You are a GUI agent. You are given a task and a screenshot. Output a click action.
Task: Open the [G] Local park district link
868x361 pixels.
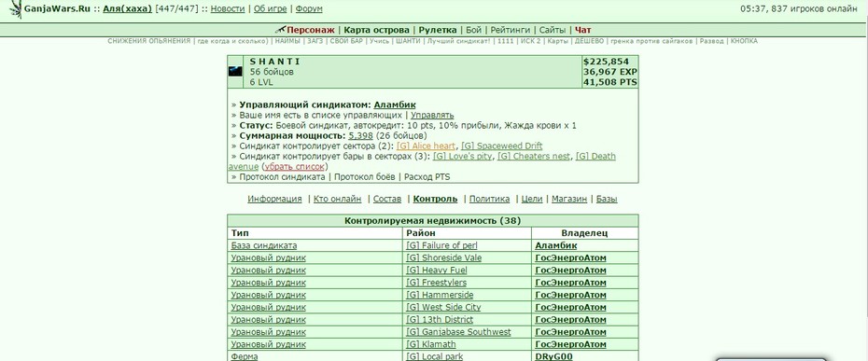pyautogui.click(x=435, y=356)
